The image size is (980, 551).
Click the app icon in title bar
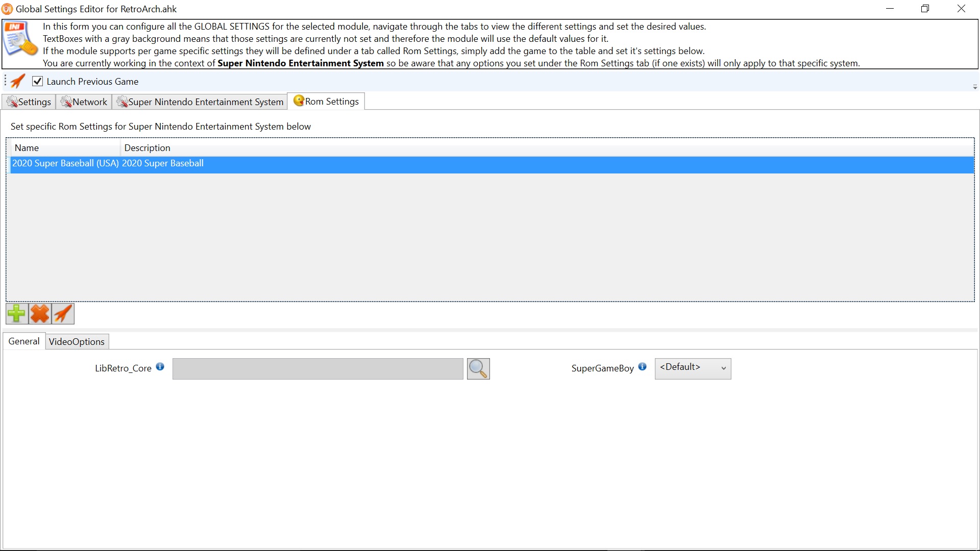pyautogui.click(x=7, y=9)
